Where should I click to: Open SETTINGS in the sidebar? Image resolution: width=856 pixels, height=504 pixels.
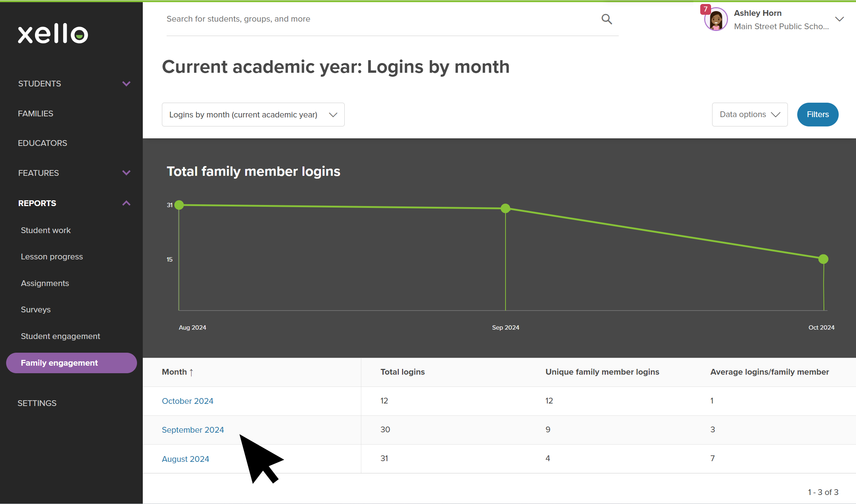[x=37, y=403]
